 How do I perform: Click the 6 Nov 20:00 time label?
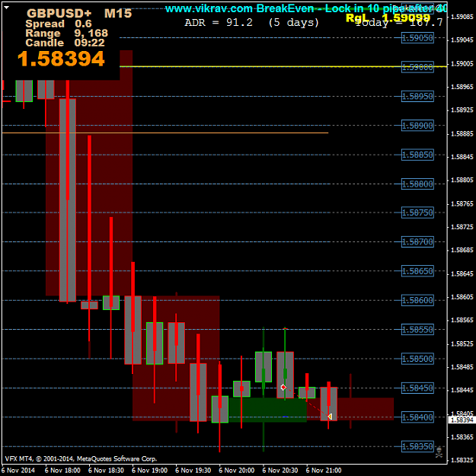coord(237,470)
